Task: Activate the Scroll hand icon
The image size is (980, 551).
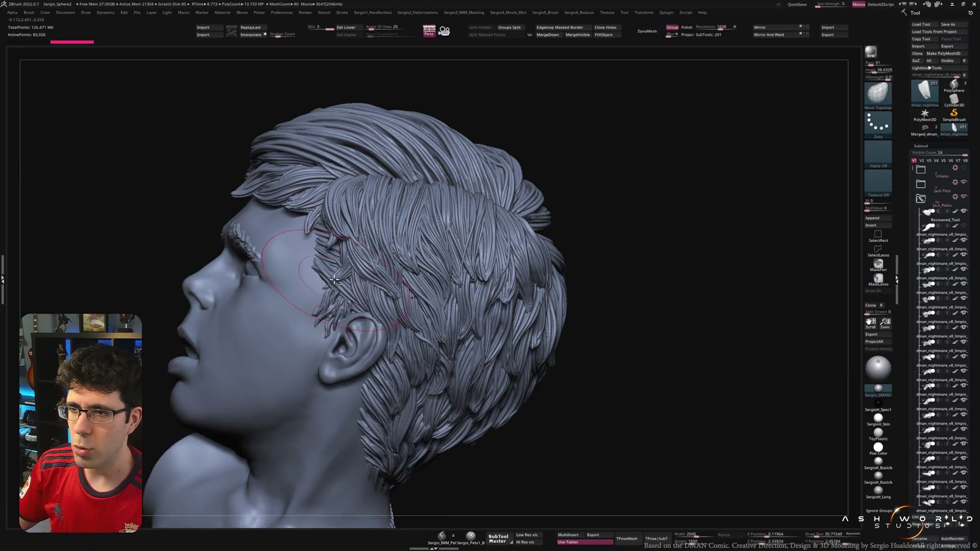Action: (x=871, y=322)
